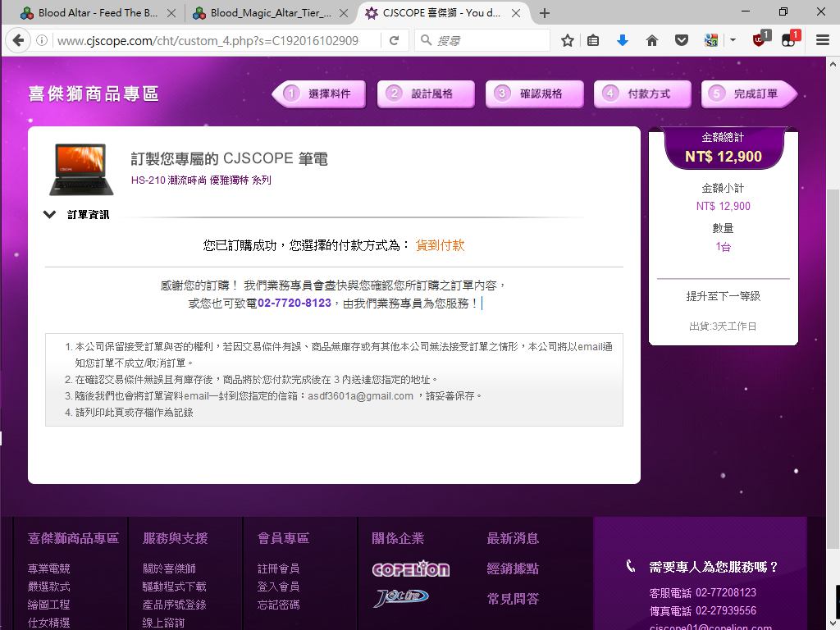Open the colorful S3 extension icon

711,40
